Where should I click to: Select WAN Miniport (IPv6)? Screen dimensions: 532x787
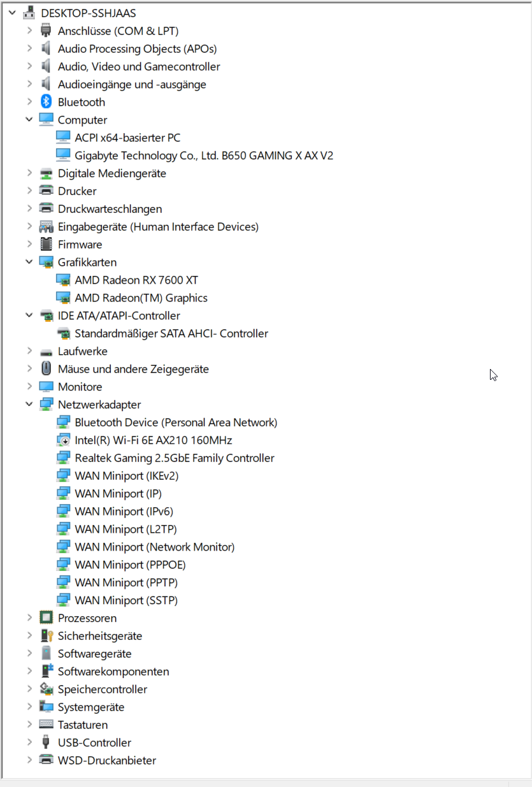pyautogui.click(x=124, y=512)
